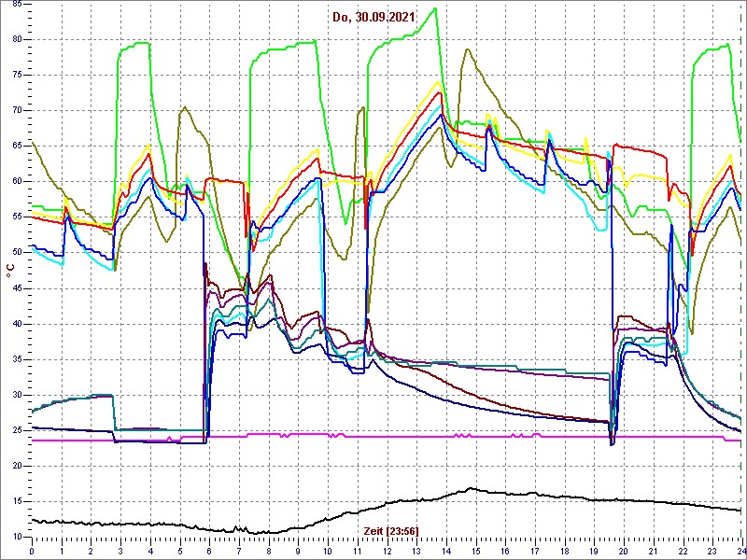Click hour 3 on the time axis
The width and height of the screenshot is (747, 560).
(120, 551)
